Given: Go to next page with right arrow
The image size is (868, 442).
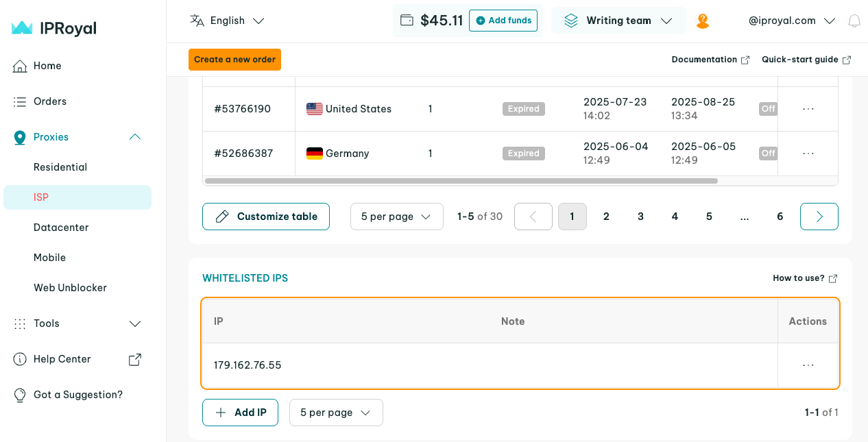Looking at the screenshot, I should click(x=819, y=217).
